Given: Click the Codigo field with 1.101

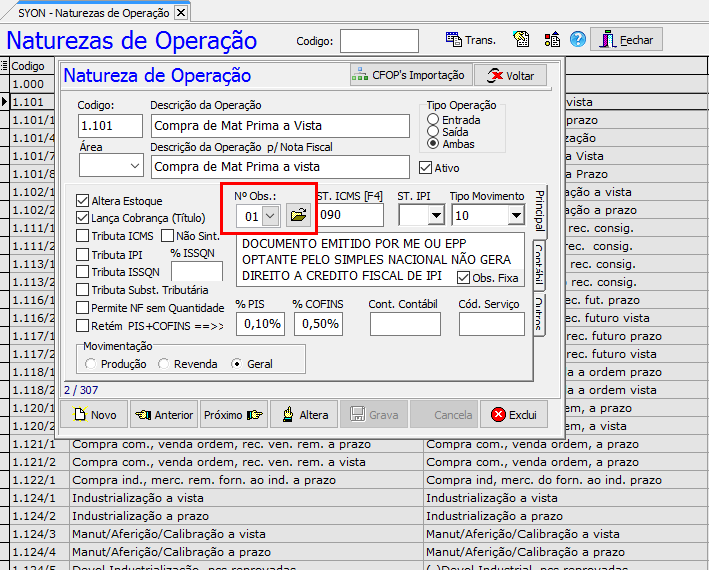Looking at the screenshot, I should point(110,125).
